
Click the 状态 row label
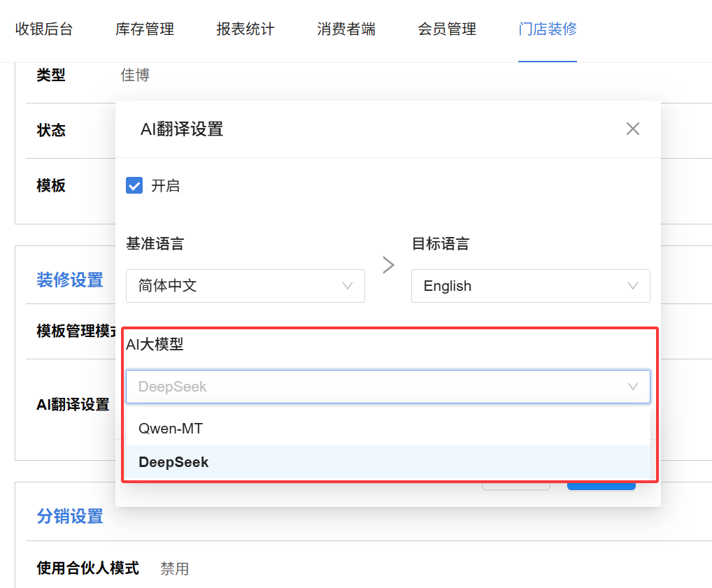(x=51, y=130)
